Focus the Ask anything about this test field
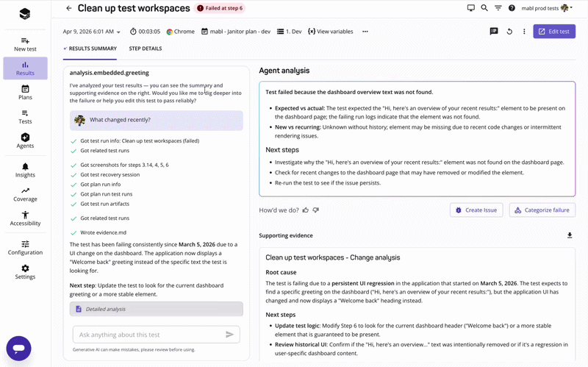 tap(147, 335)
